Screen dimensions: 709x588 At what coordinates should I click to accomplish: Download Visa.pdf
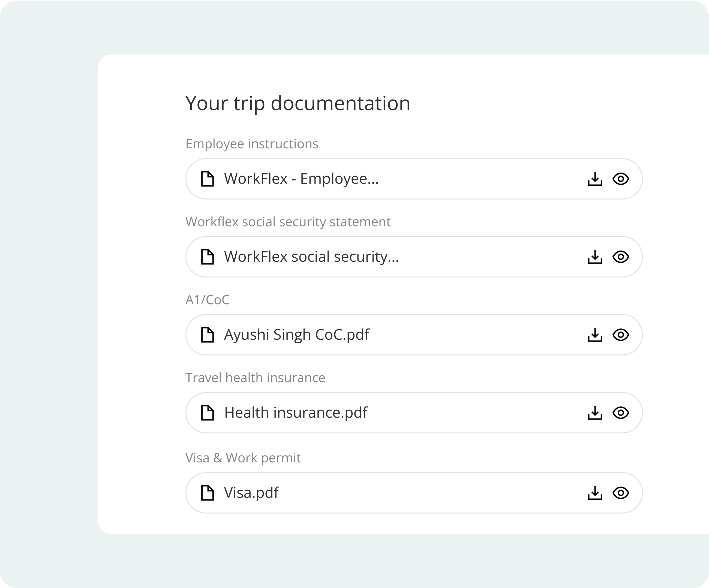point(595,493)
